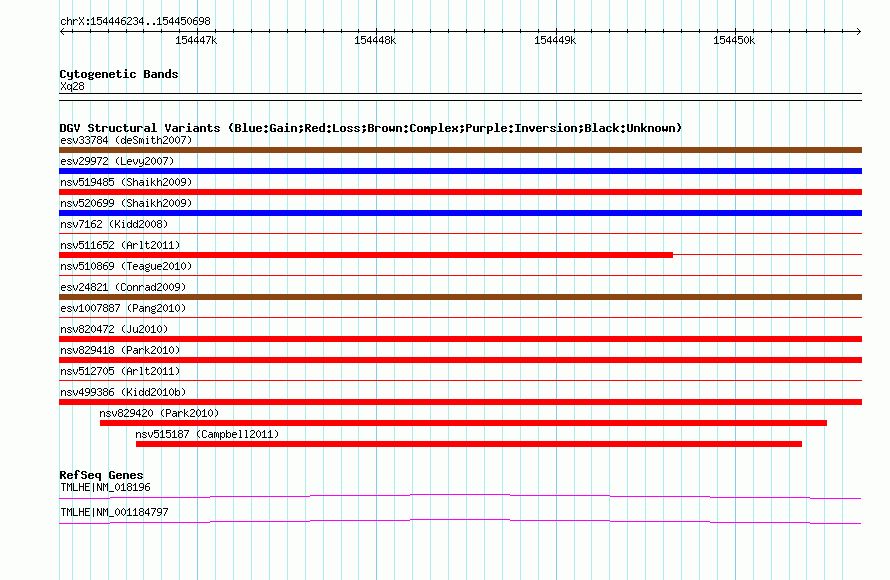
Task: Click the Xq28 cytogenetic band label
Action: (72, 86)
